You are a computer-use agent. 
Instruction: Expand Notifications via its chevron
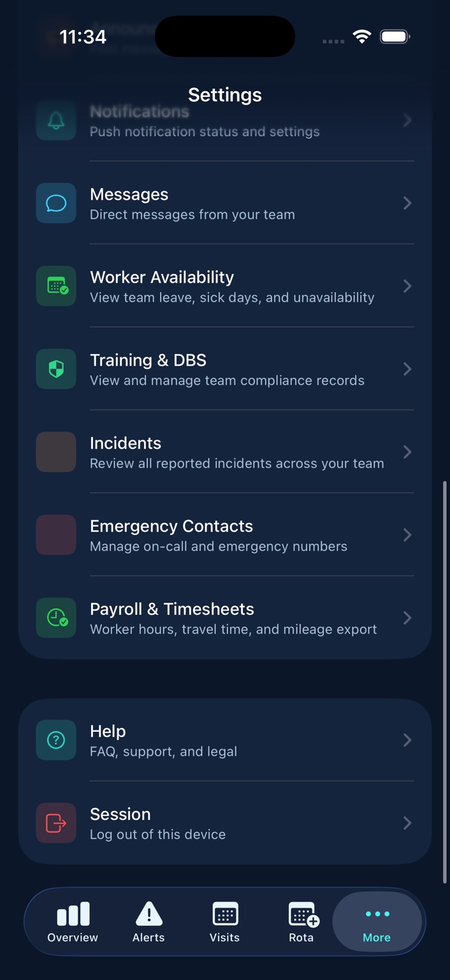pos(407,120)
